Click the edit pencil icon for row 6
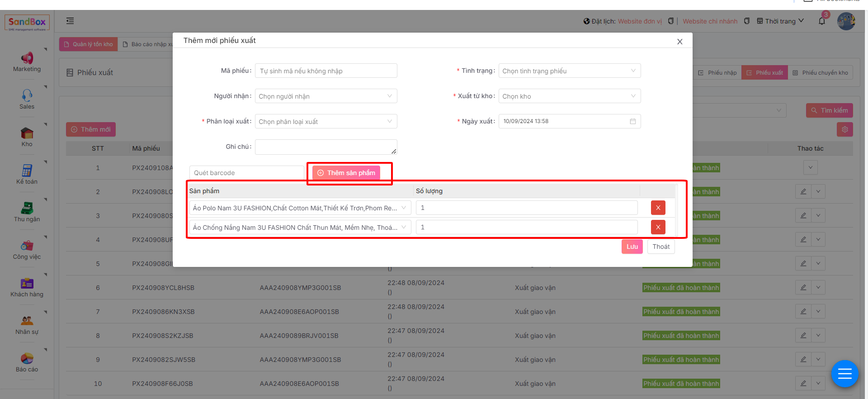Viewport: 868px width, 399px height. [x=803, y=287]
